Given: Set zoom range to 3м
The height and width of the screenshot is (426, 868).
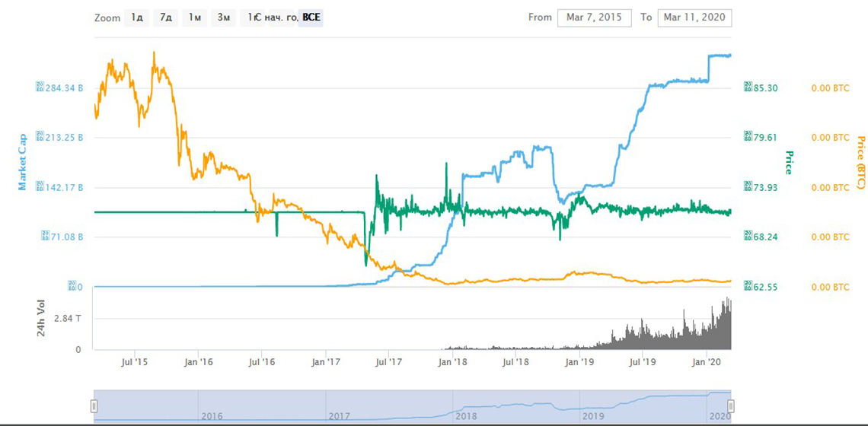Looking at the screenshot, I should coord(223,17).
